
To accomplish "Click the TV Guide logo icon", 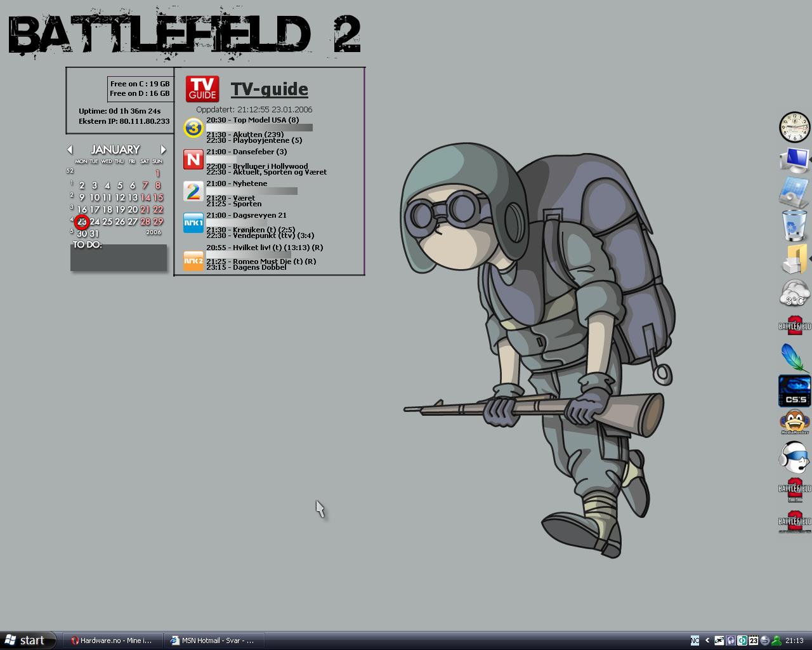I will pos(202,89).
